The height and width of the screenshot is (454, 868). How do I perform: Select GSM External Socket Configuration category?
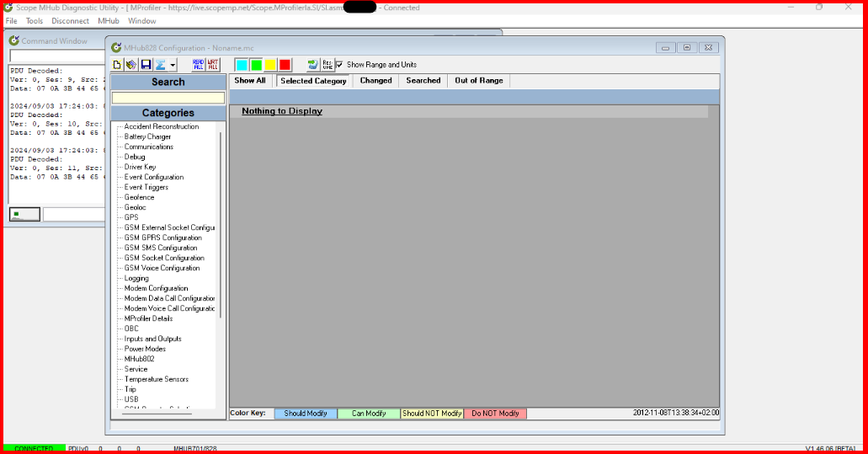[169, 227]
